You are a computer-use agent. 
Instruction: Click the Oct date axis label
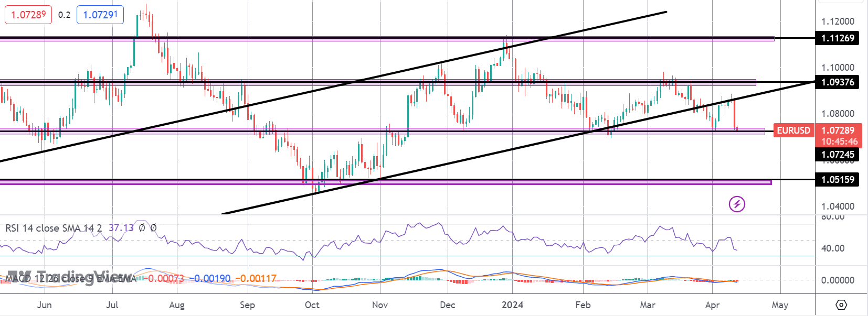click(312, 305)
